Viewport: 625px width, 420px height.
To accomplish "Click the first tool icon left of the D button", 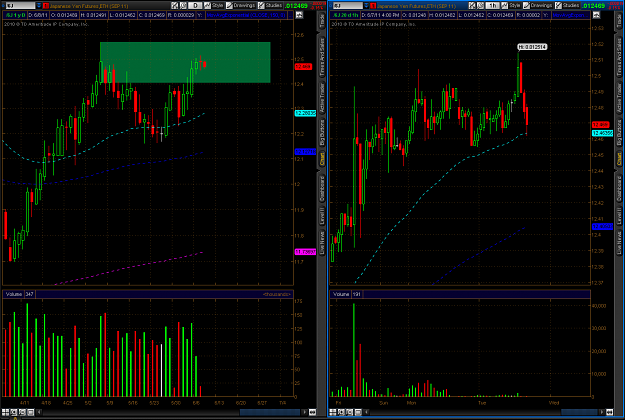I will [175, 6].
